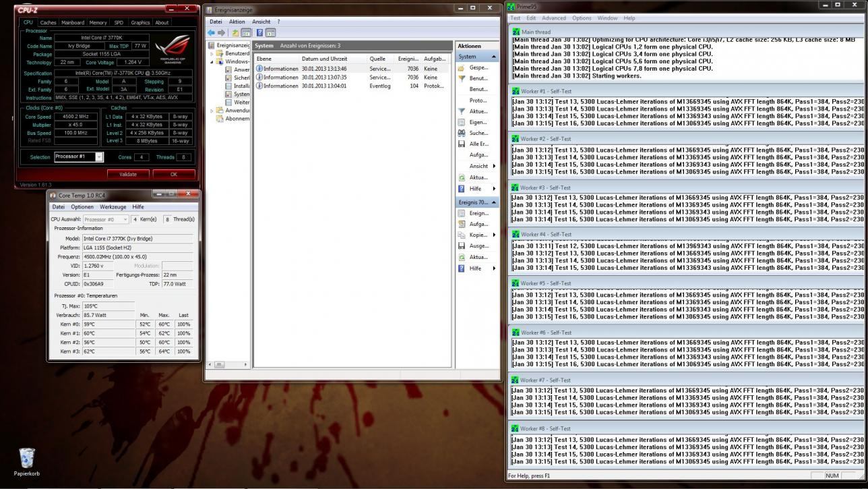
Task: Toggle the action pane icon in Ereignisanzeige toolbar
Action: pyautogui.click(x=270, y=32)
